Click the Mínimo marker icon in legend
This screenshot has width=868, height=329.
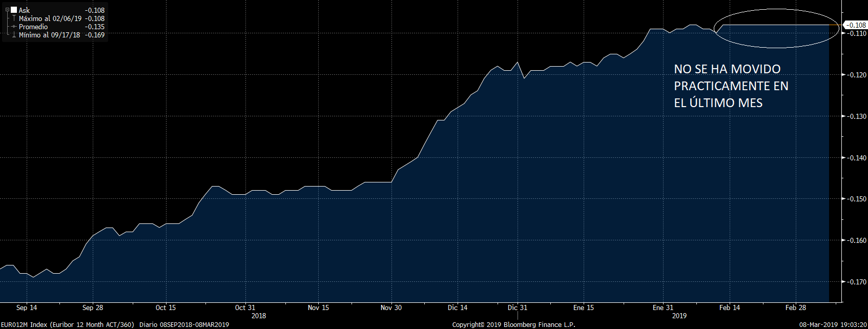point(14,35)
